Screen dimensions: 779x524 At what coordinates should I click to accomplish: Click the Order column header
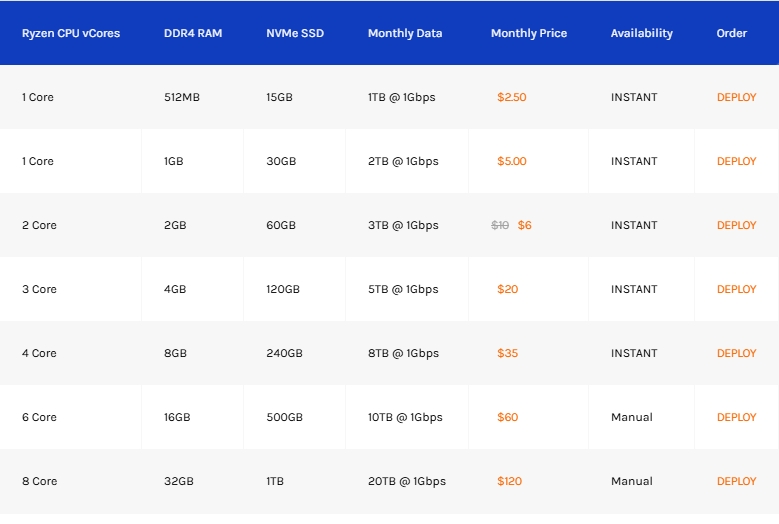[732, 33]
